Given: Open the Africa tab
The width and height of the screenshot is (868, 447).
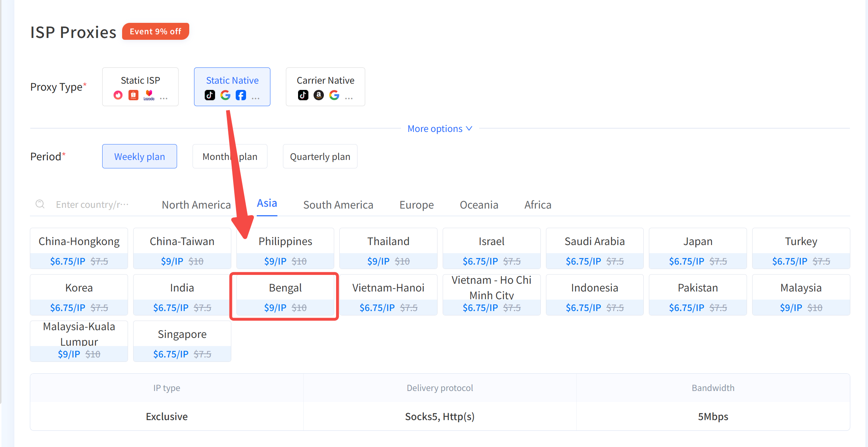Looking at the screenshot, I should [x=538, y=205].
